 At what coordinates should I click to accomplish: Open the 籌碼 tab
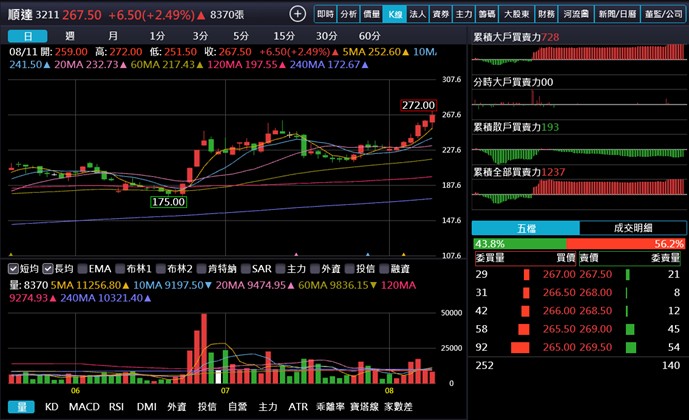[x=487, y=14]
